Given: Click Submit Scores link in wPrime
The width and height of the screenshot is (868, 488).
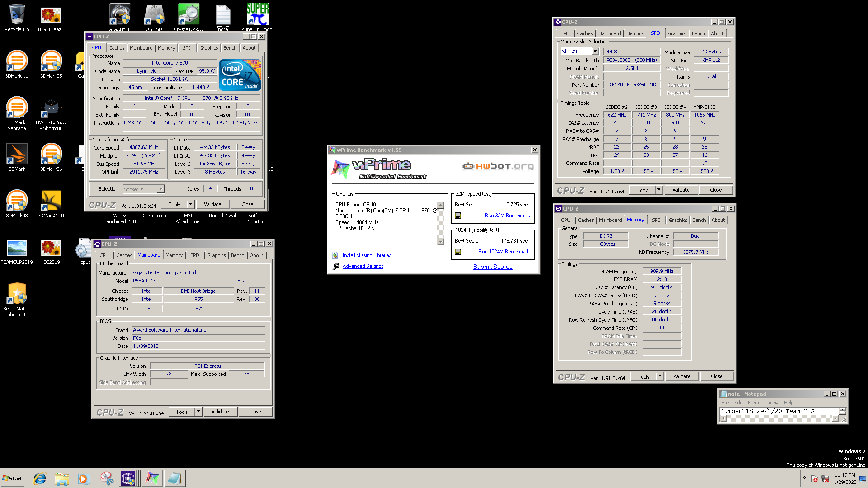Looking at the screenshot, I should [493, 267].
